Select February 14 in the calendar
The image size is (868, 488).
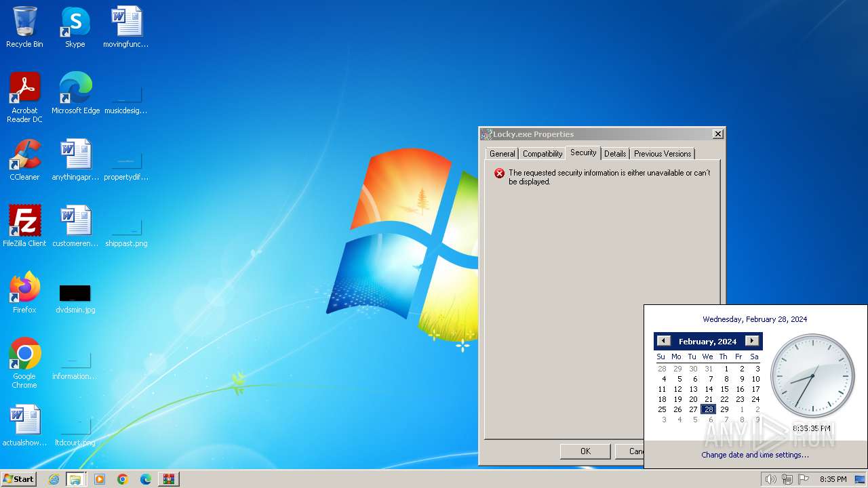coord(709,389)
